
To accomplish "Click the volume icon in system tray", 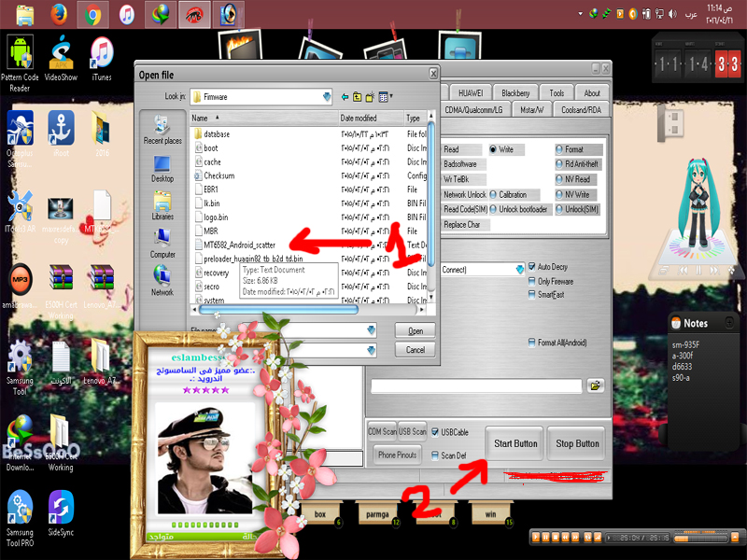I will 672,14.
